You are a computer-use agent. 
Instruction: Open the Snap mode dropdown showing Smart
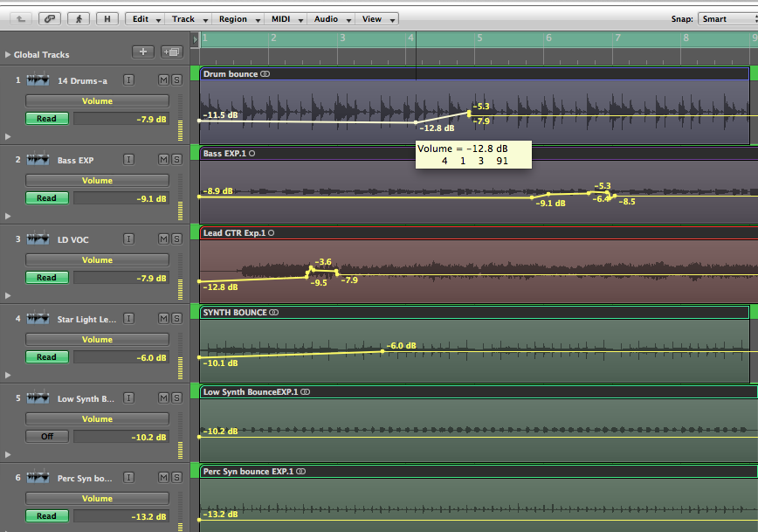click(727, 19)
